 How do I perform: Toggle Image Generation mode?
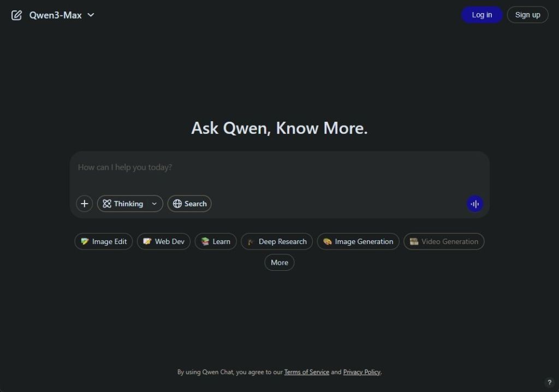pos(358,241)
